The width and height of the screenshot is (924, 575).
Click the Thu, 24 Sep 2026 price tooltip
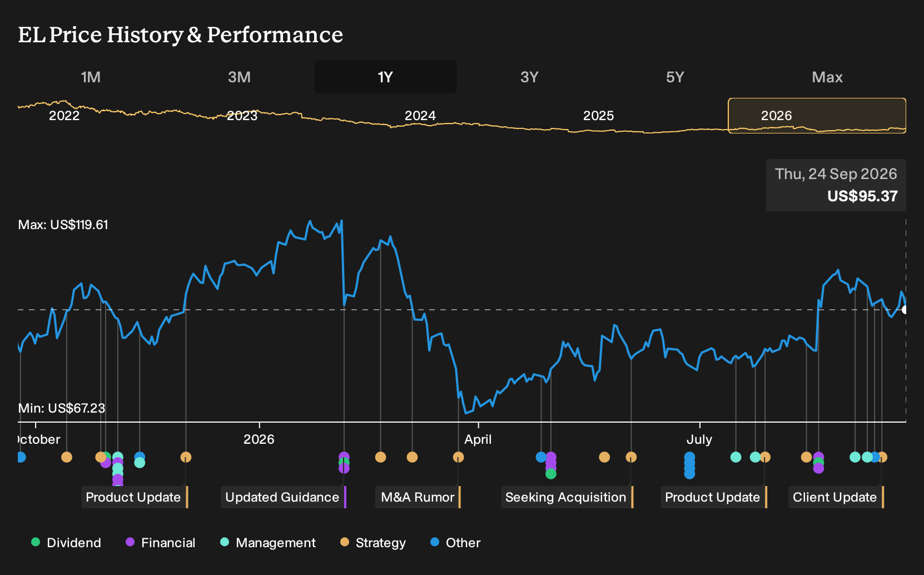click(836, 185)
